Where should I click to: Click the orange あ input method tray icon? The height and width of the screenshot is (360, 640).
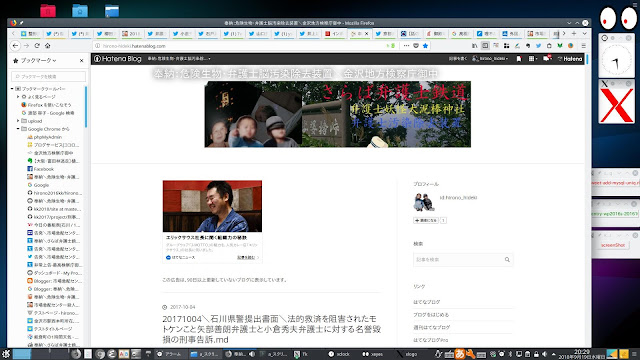click(460, 354)
